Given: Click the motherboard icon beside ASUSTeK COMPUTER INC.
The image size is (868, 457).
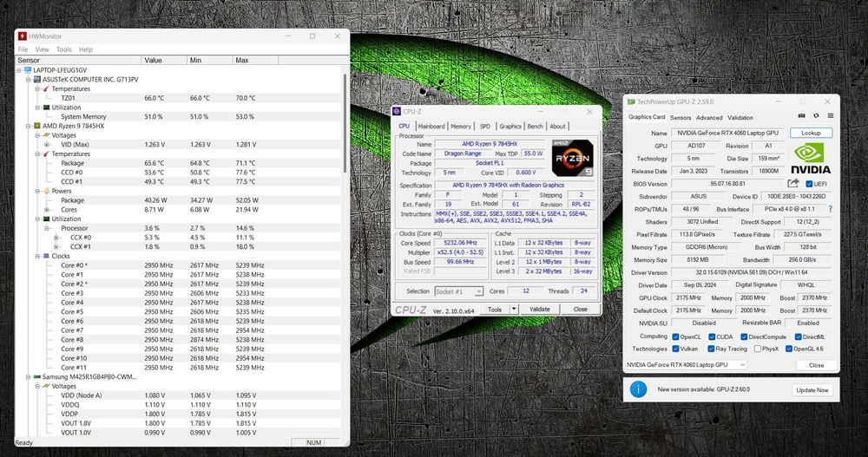Looking at the screenshot, I should pos(37,80).
